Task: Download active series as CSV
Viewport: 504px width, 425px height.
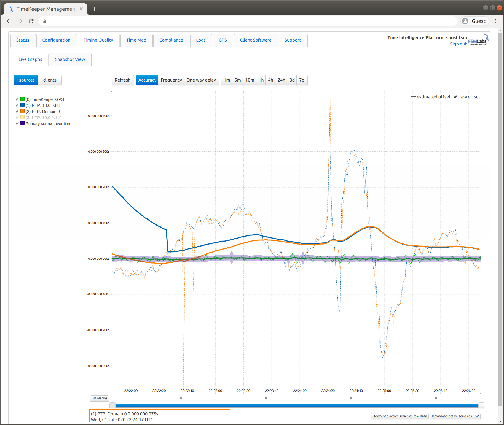Action: [455, 416]
